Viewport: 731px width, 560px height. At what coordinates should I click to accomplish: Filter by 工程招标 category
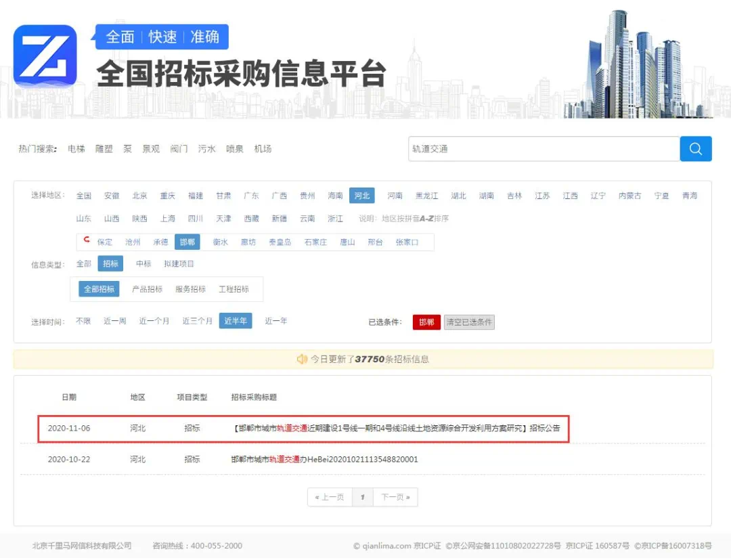[x=234, y=289]
